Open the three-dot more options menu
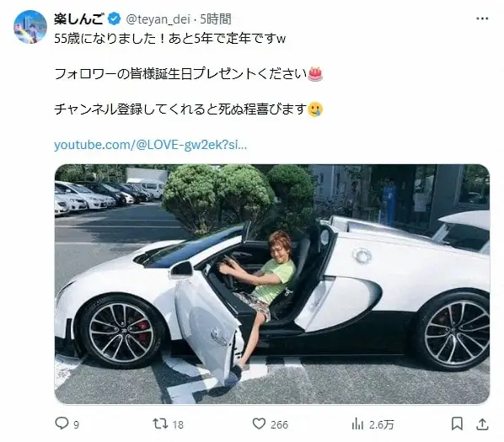504x442 pixels. click(x=482, y=19)
